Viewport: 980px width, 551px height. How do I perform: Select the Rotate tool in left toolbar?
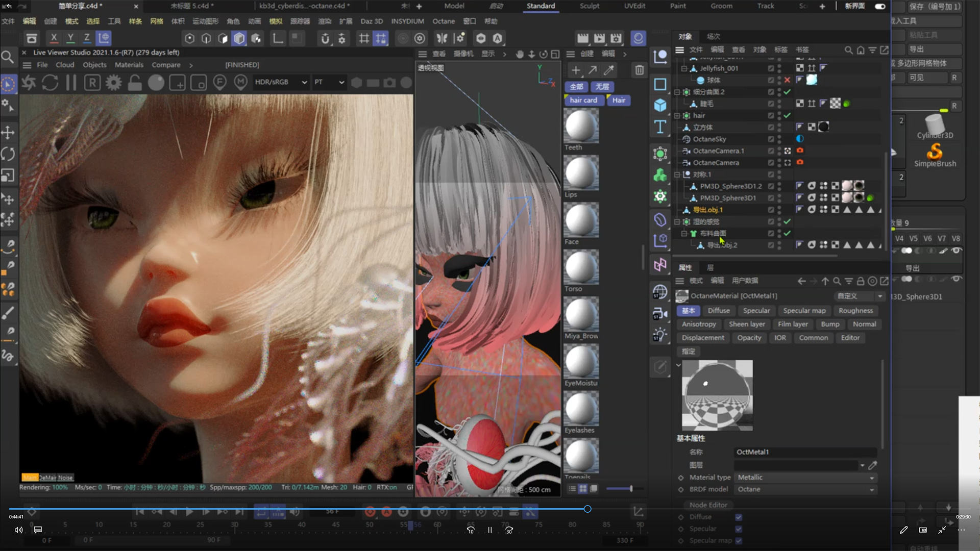tap(8, 154)
